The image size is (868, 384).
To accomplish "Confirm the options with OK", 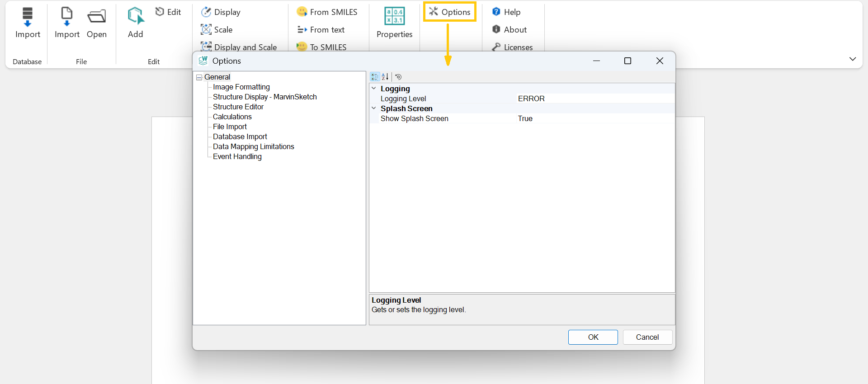I will (x=593, y=337).
